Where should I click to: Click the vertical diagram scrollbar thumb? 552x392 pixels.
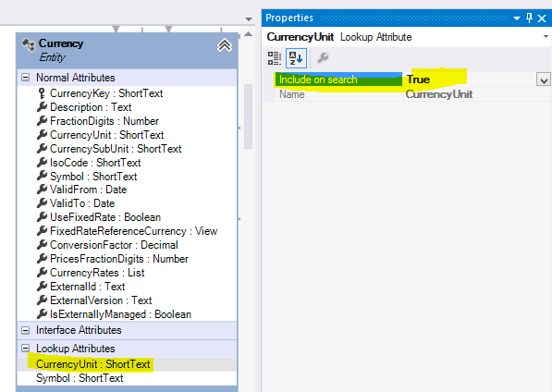click(x=248, y=116)
